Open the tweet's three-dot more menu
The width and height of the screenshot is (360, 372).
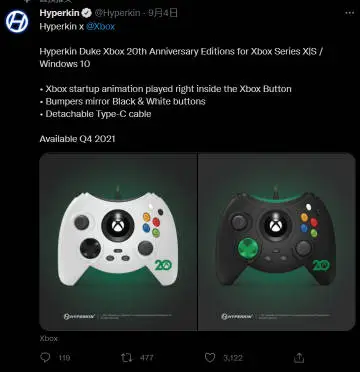tap(349, 13)
